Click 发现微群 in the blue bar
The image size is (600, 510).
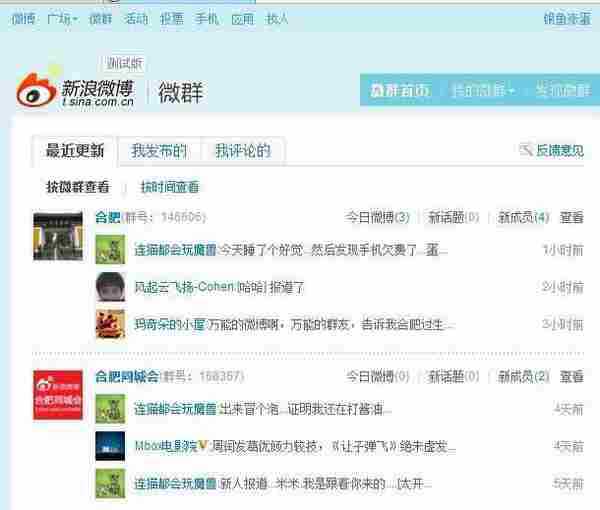tap(561, 91)
